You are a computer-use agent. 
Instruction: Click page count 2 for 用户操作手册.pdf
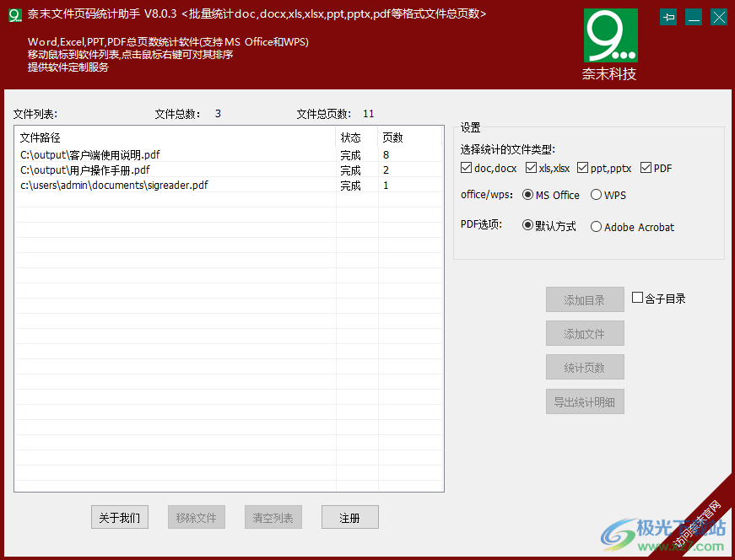point(386,170)
